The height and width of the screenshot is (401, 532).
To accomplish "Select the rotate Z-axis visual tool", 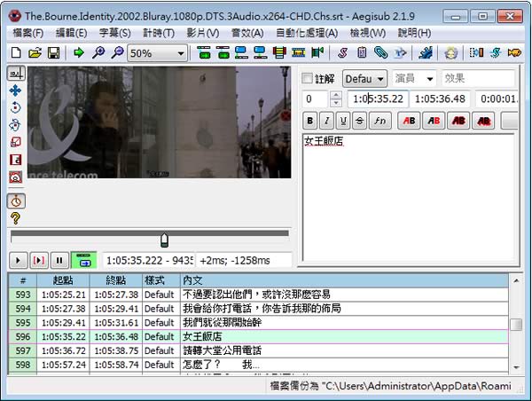I will tap(15, 108).
